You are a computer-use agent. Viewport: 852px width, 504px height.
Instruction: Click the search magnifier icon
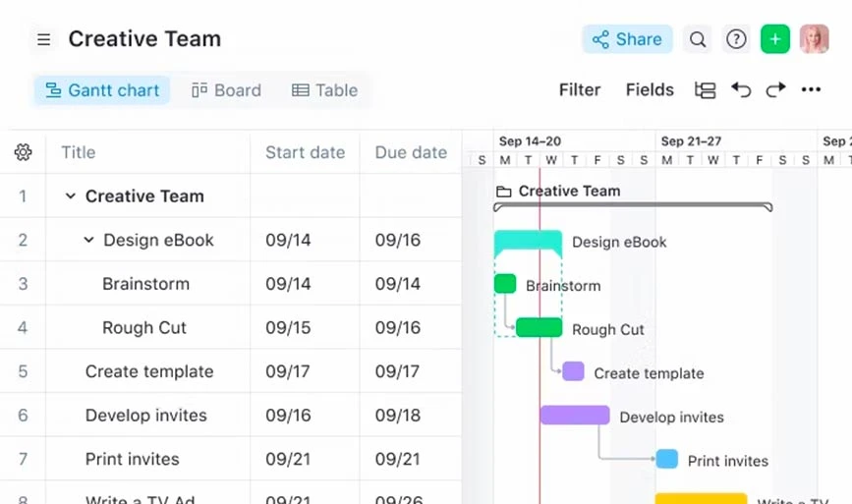click(x=698, y=39)
